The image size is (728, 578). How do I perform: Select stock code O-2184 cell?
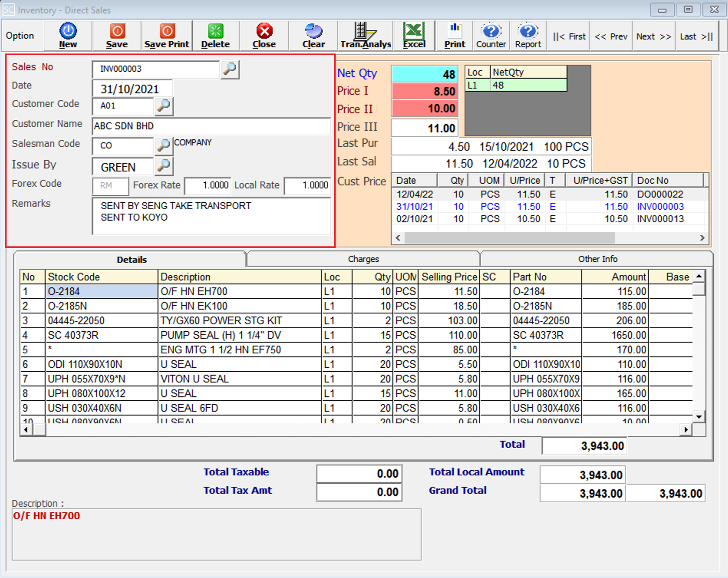[x=102, y=292]
